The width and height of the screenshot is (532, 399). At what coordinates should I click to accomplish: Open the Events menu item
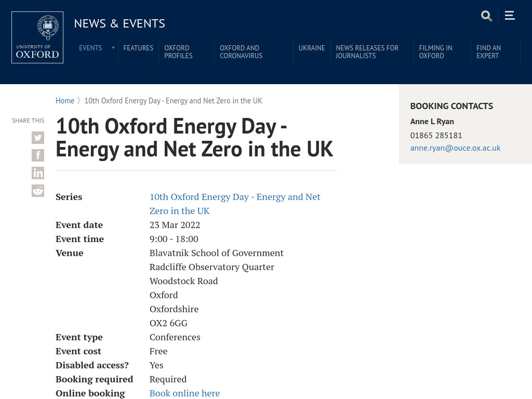[90, 48]
